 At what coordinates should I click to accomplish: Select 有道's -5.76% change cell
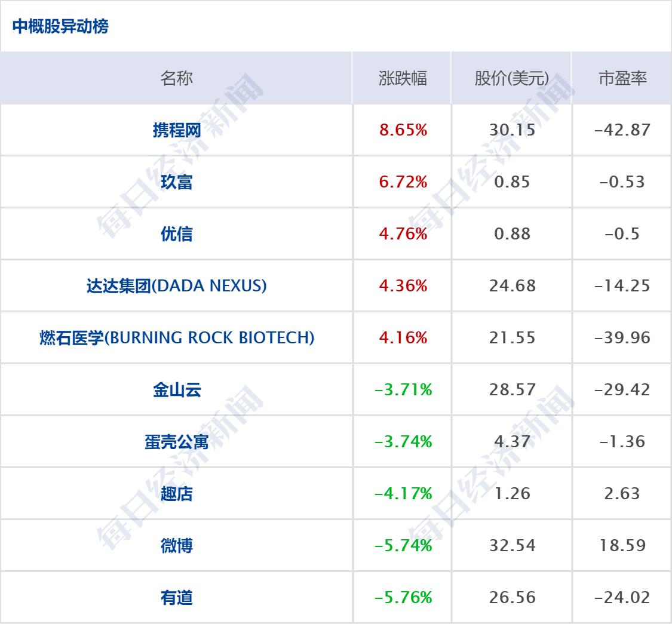click(403, 598)
